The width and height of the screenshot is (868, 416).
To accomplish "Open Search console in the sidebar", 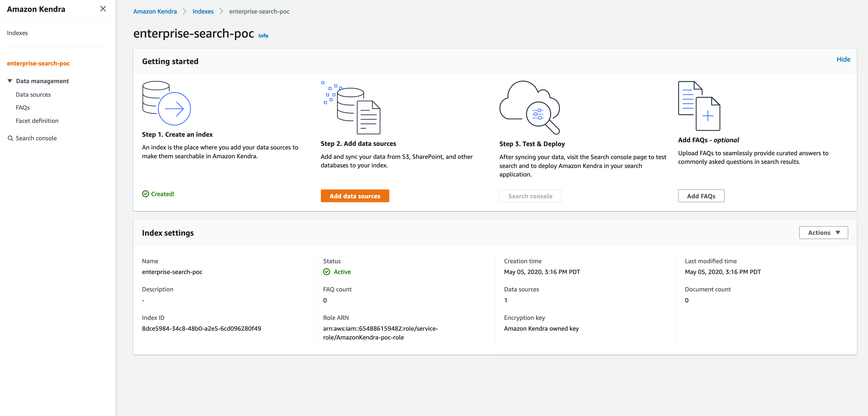I will coord(36,138).
